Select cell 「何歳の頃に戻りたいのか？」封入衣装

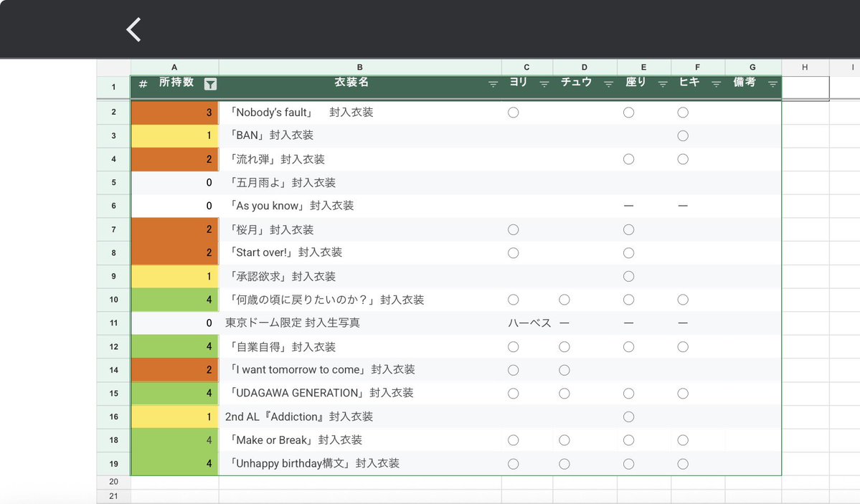coord(360,300)
